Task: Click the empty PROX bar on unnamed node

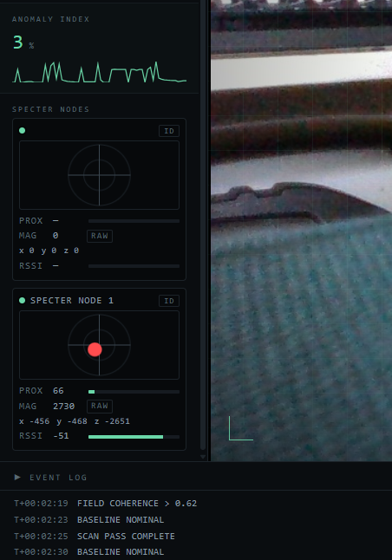Action: 134,221
